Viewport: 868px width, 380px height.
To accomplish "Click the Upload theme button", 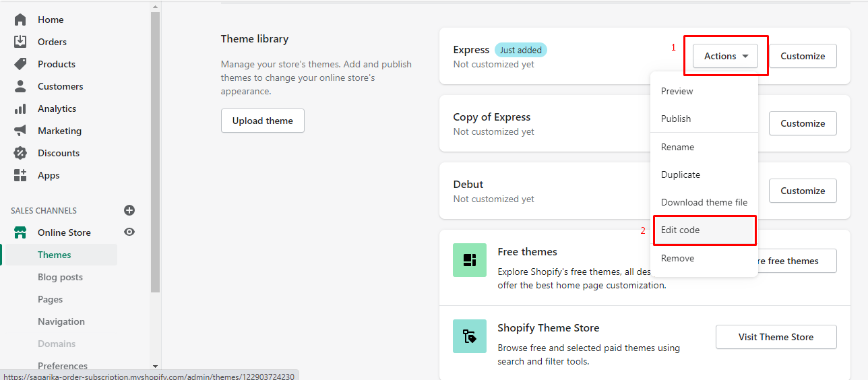I will tap(263, 121).
